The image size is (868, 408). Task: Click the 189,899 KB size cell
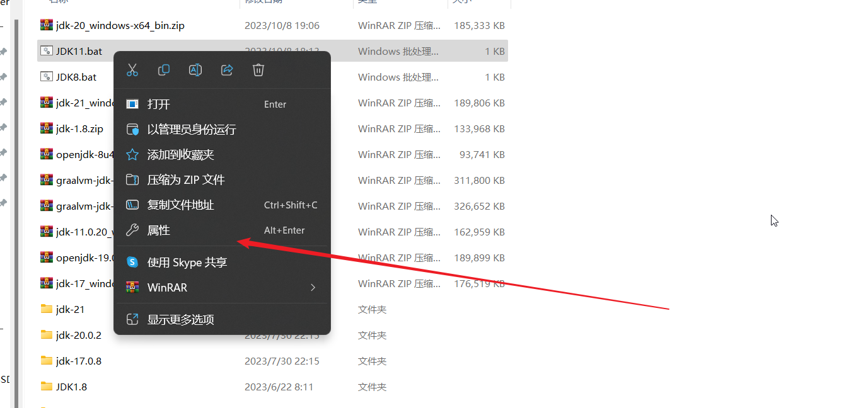(x=479, y=258)
